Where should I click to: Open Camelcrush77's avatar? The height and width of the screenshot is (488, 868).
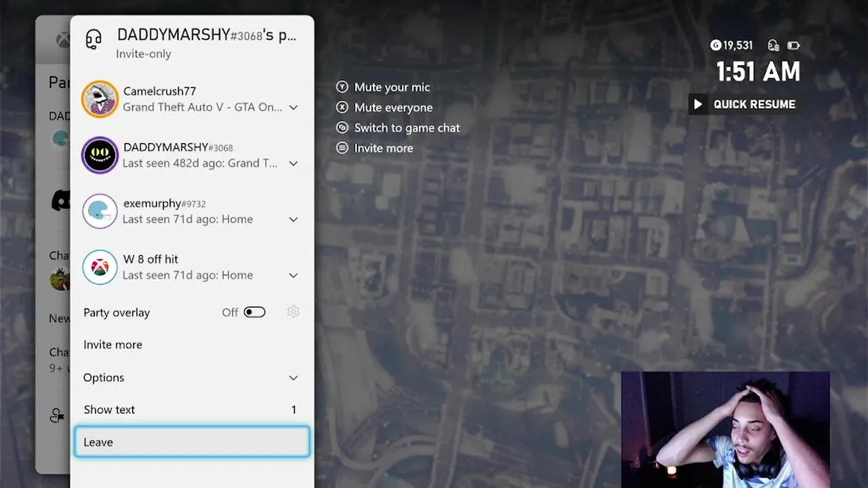[x=100, y=99]
